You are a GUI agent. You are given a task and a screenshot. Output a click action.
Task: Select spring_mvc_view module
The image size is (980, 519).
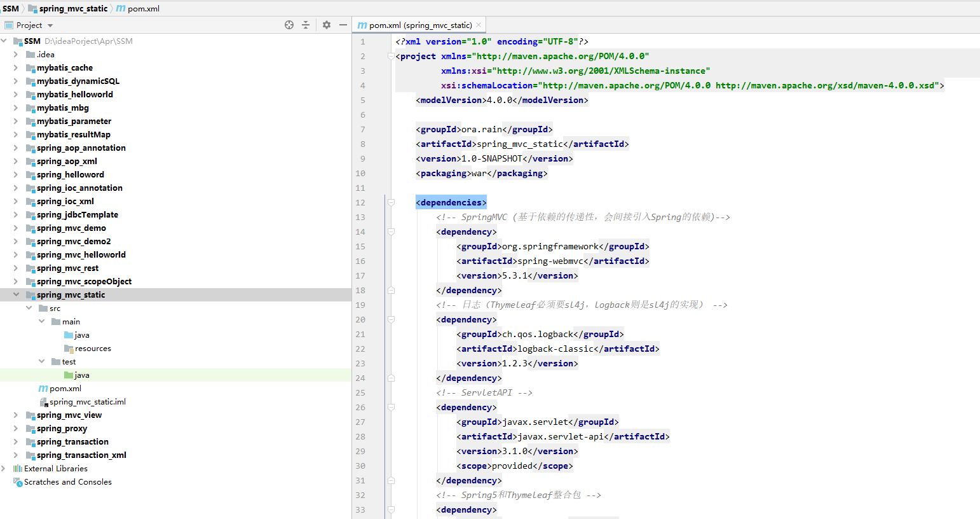click(69, 415)
